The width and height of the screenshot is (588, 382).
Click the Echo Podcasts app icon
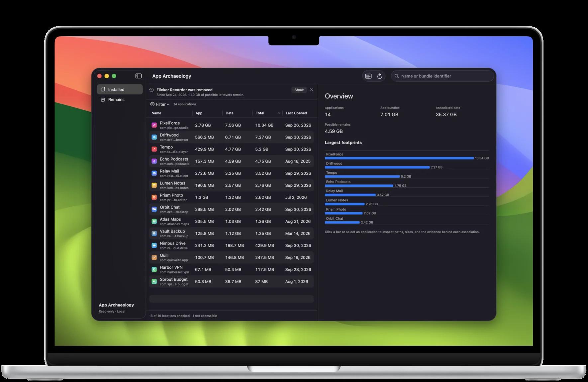point(154,161)
